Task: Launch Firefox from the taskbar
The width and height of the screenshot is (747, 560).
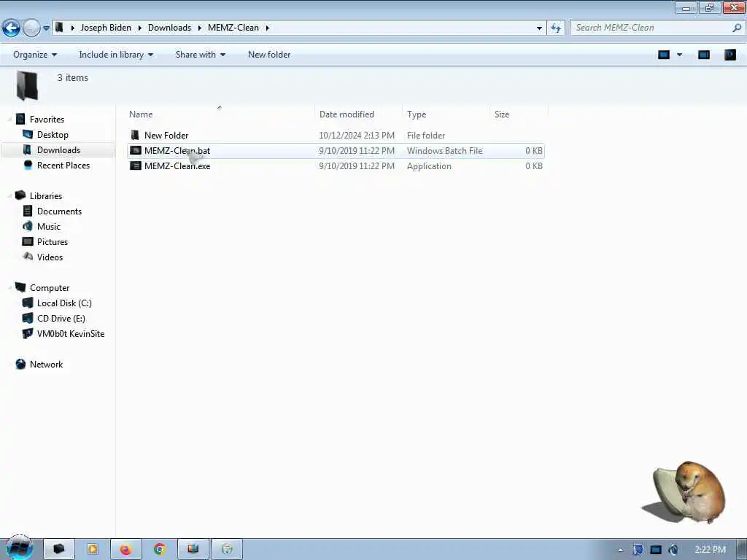Action: pos(125,549)
